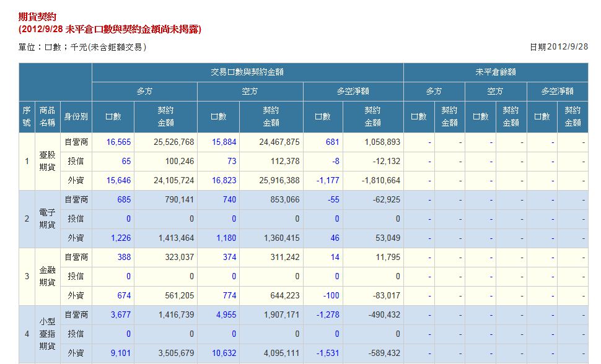Click the 685 long volume for 電子期貨
Viewport: 601px width, 364px height.
pos(124,199)
